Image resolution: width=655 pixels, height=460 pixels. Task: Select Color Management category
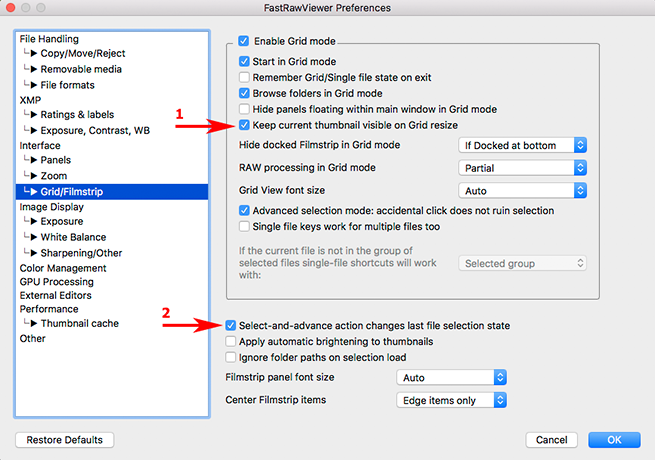[x=63, y=268]
